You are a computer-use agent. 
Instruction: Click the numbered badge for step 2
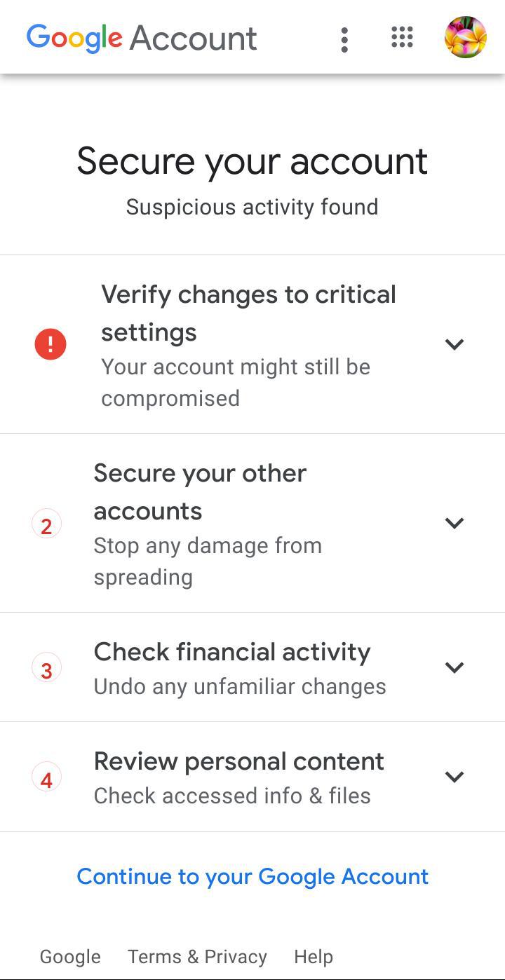[x=46, y=523]
